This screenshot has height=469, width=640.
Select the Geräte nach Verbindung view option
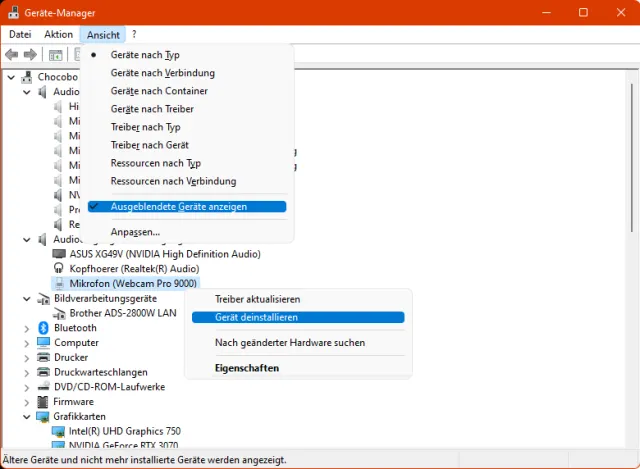(x=162, y=73)
